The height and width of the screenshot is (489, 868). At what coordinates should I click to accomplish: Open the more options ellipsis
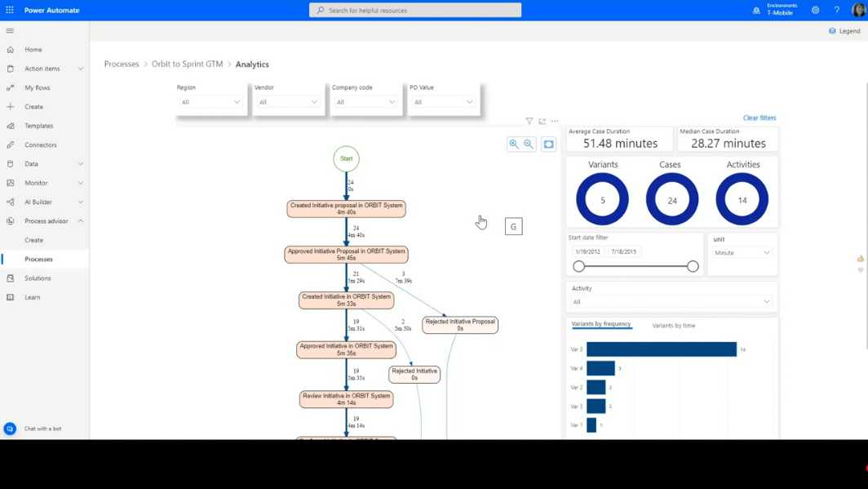click(x=555, y=121)
